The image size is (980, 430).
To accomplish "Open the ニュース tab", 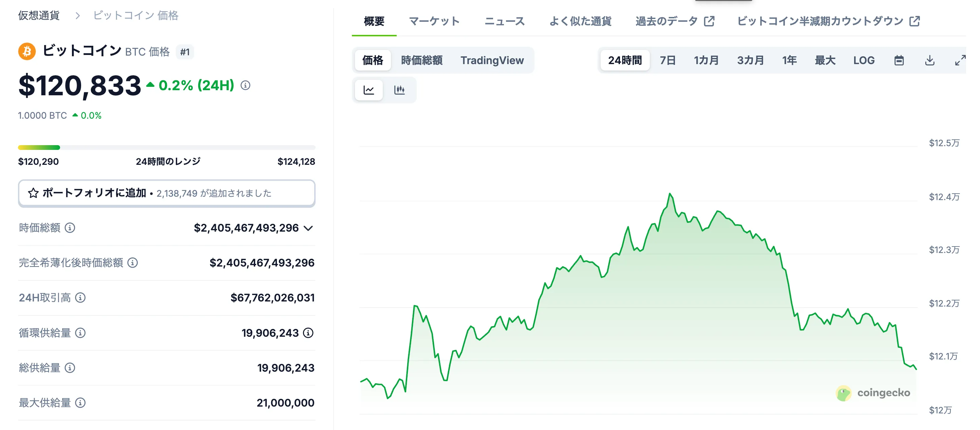I will [x=505, y=21].
